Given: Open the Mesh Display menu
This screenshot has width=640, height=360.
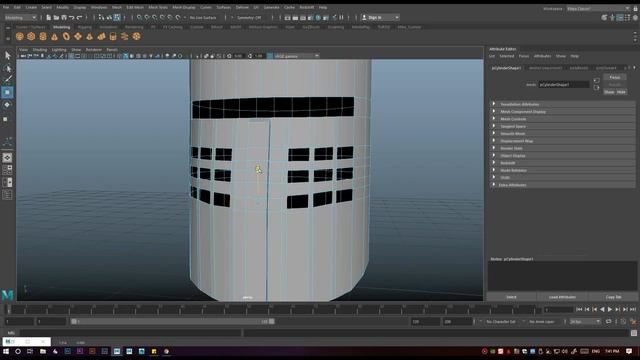Looking at the screenshot, I should point(184,7).
